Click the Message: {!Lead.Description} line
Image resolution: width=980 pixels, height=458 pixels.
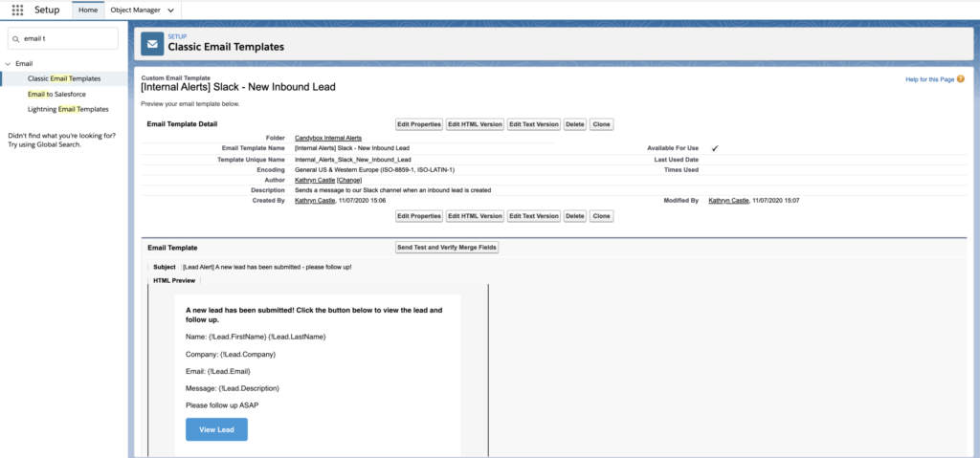233,388
